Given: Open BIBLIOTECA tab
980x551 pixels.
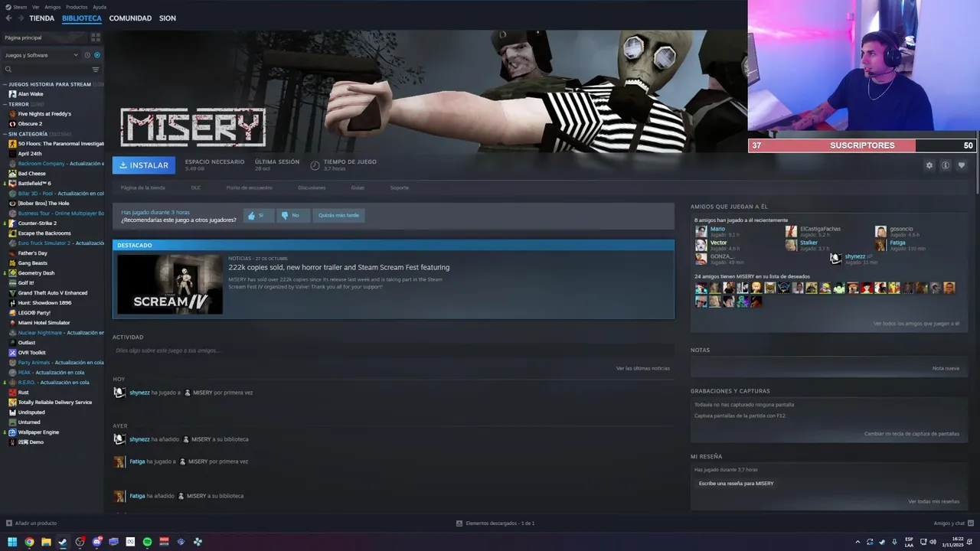Looking at the screenshot, I should (x=82, y=18).
